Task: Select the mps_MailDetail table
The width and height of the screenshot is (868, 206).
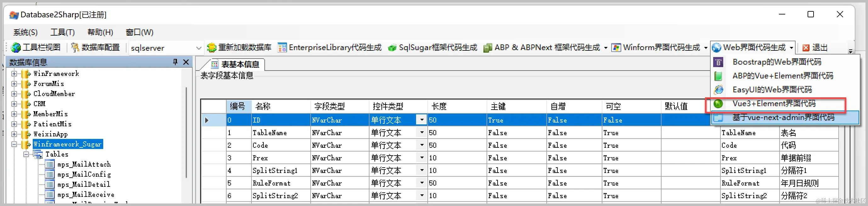Action: [84, 185]
